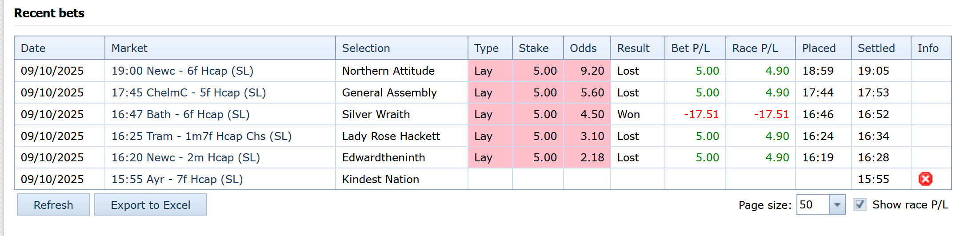Click the red error icon for Kindest Nation
The height and width of the screenshot is (236, 980).
(x=925, y=179)
